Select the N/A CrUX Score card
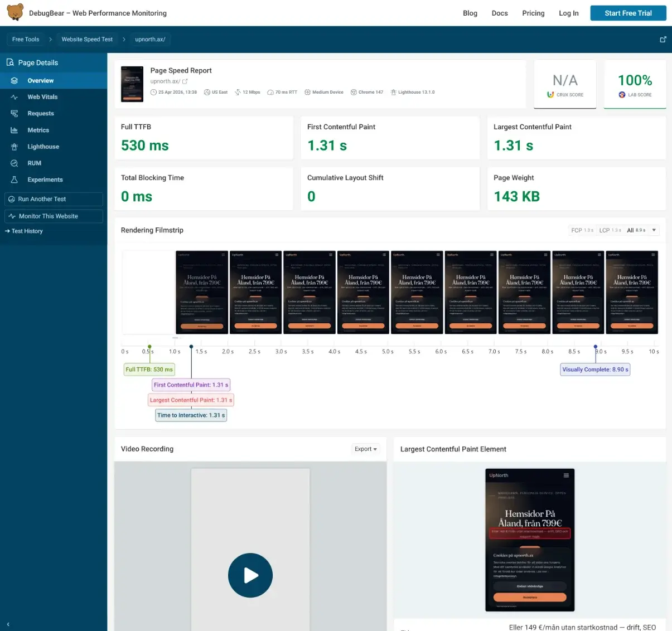Viewport: 672px width, 631px height. [x=565, y=84]
